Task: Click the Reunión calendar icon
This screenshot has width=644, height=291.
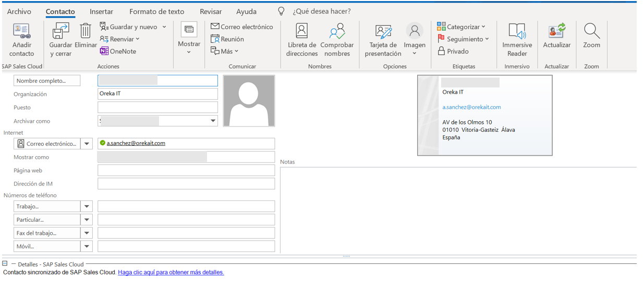Action: click(215, 39)
